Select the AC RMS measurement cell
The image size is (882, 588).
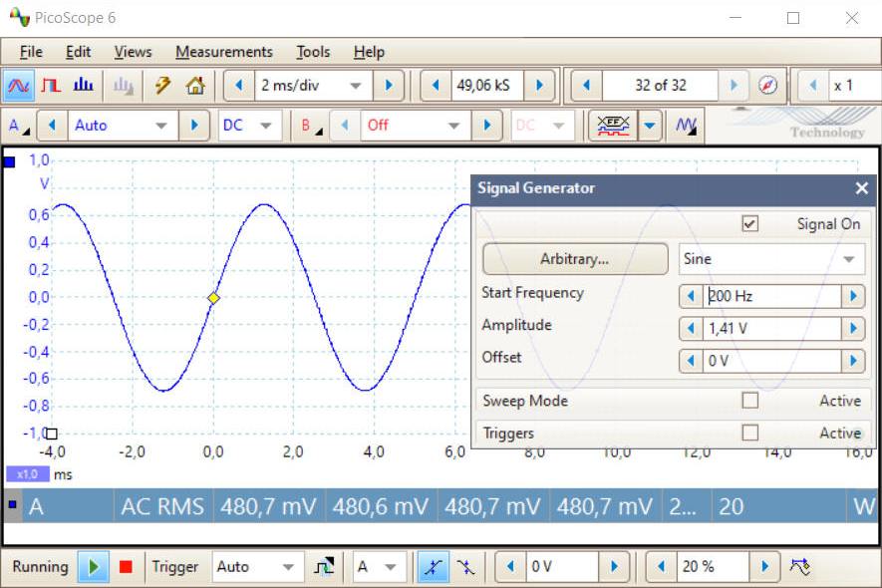click(162, 507)
